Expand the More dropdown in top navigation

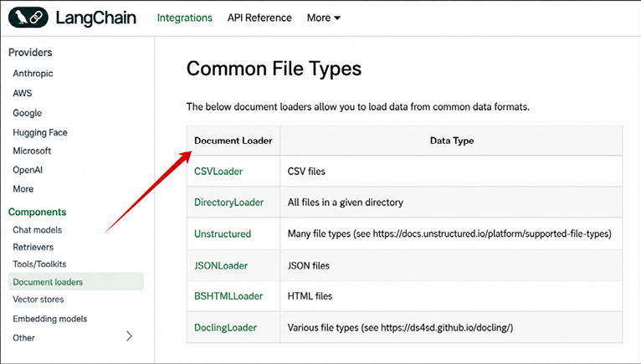pyautogui.click(x=323, y=18)
